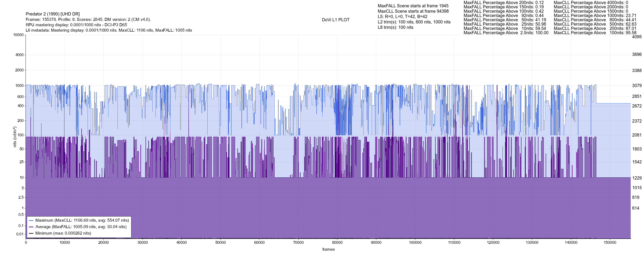Click the 10000 nits y-axis tick label
The image size is (644, 258).
tap(18, 35)
